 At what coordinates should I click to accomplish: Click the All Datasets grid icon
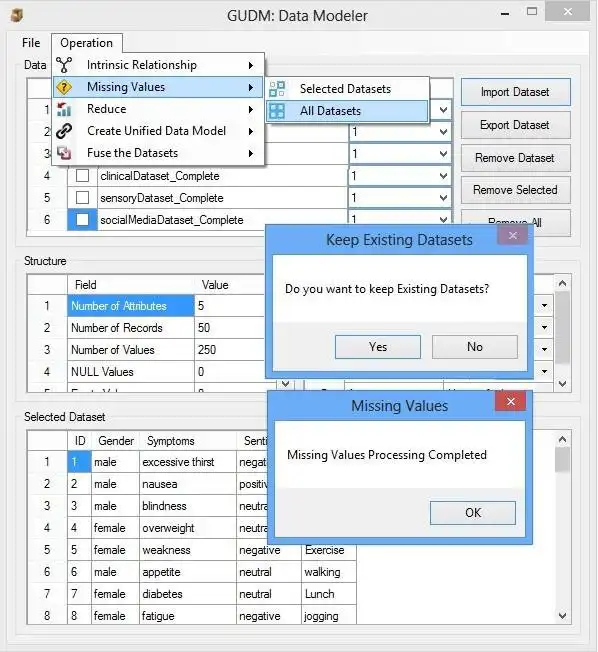[x=277, y=111]
